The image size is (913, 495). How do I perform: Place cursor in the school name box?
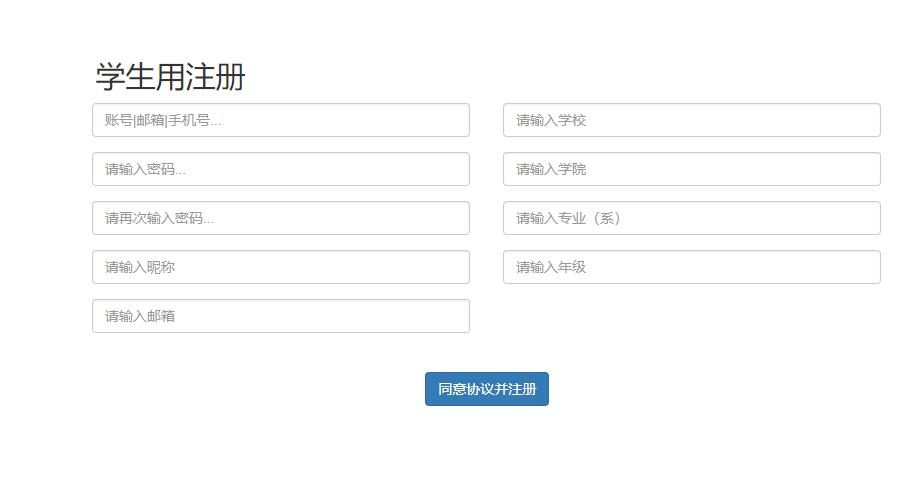tap(691, 120)
